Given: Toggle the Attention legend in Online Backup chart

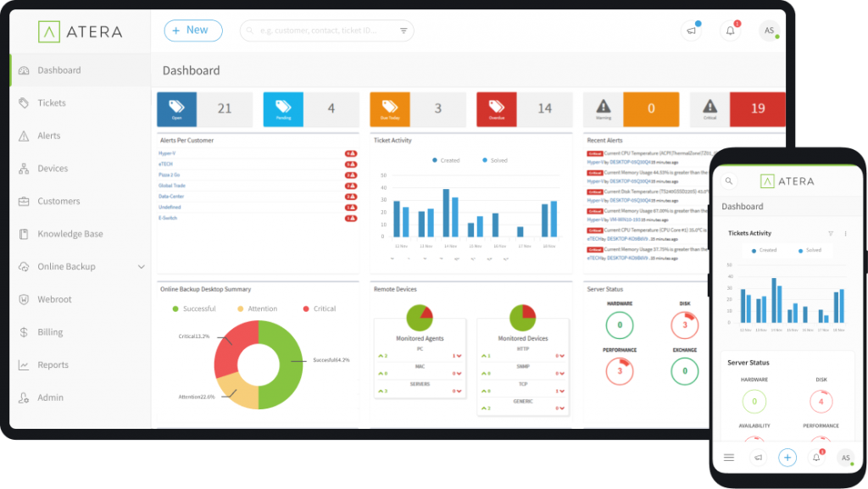Looking at the screenshot, I should point(258,308).
